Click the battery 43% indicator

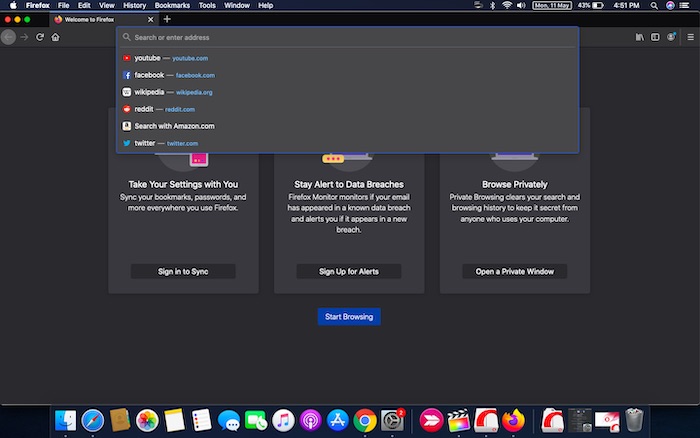pos(591,5)
